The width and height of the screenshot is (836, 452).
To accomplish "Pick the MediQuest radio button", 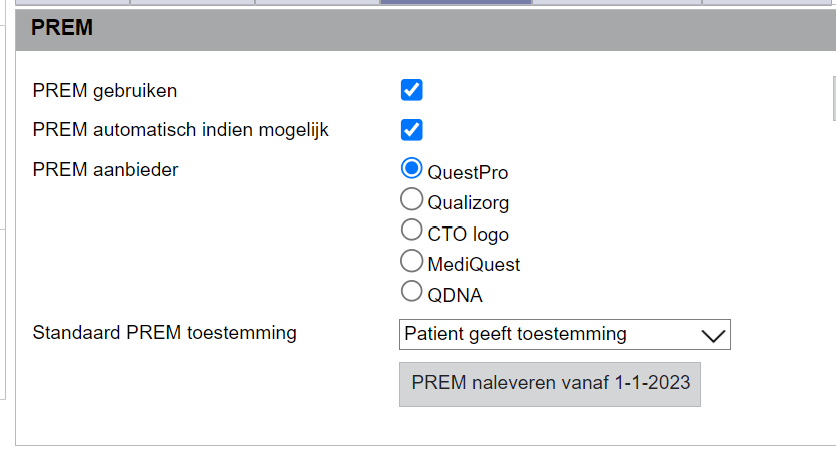I will click(411, 261).
